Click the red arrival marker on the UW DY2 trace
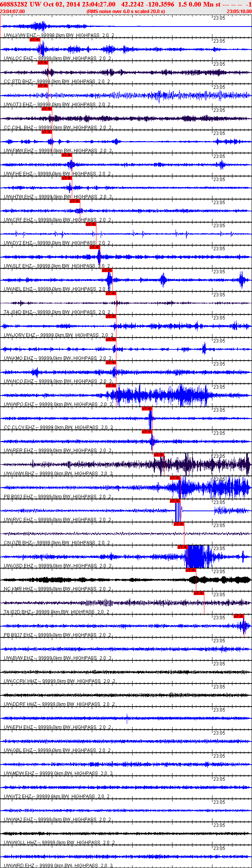Viewport: 252px width, 868px height. [91, 224]
